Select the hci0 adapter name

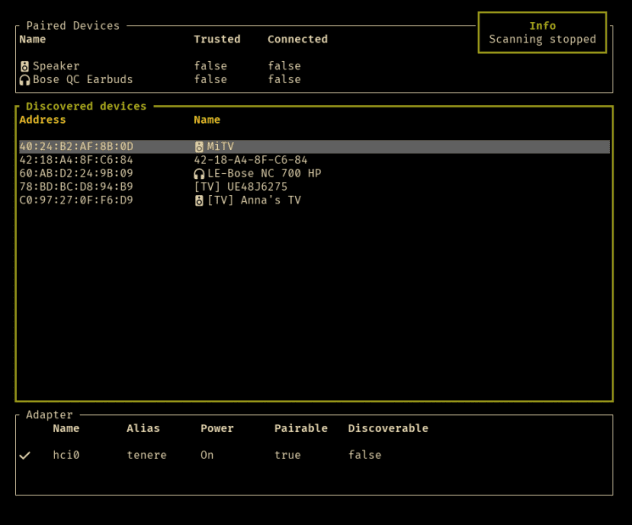click(x=66, y=455)
